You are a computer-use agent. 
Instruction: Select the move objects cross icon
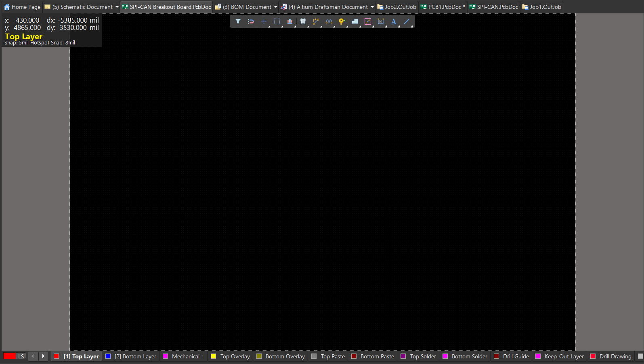click(x=264, y=21)
